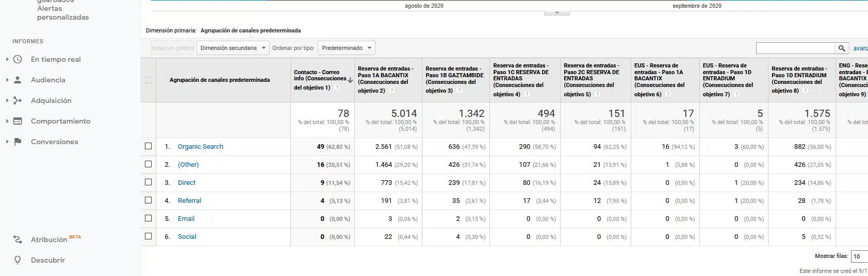
Task: Open the Mostrar filas rows selector
Action: [860, 256]
